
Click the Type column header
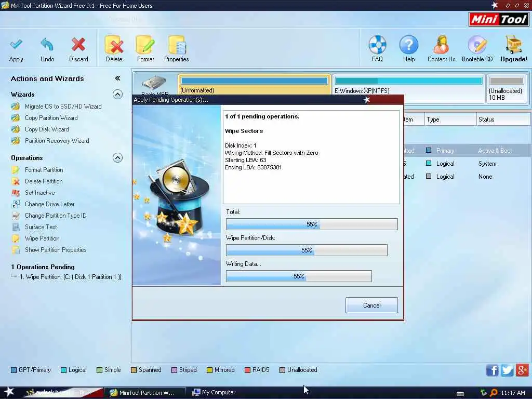(450, 119)
